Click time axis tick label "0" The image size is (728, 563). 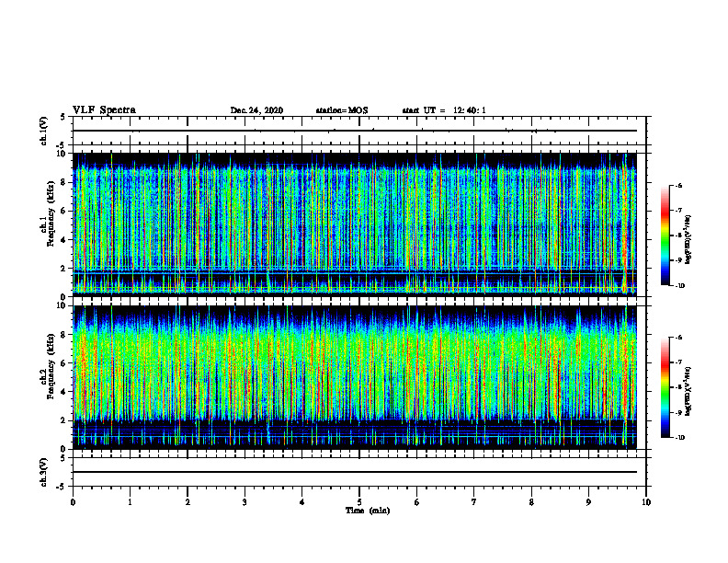pyautogui.click(x=73, y=502)
